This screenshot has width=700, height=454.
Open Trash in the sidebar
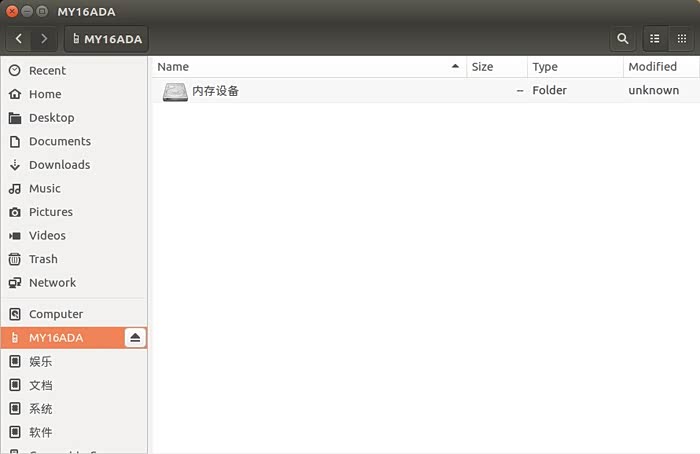[74, 259]
